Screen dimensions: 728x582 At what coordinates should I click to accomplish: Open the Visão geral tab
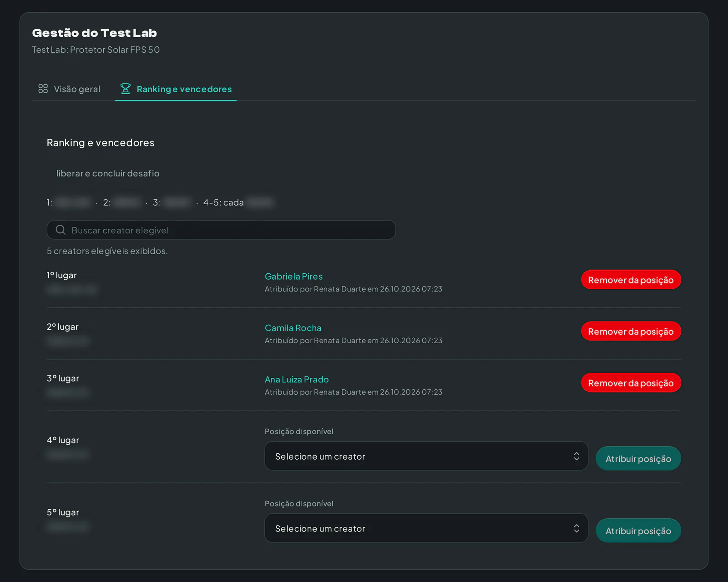pos(69,89)
